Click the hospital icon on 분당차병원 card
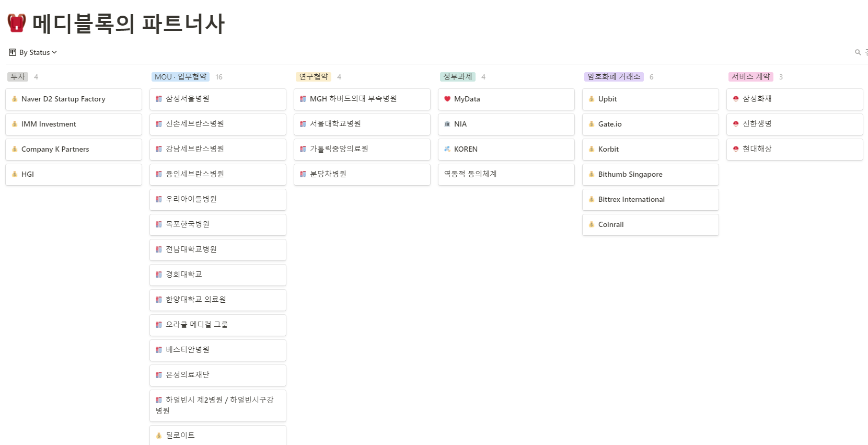The height and width of the screenshot is (445, 868). point(303,174)
